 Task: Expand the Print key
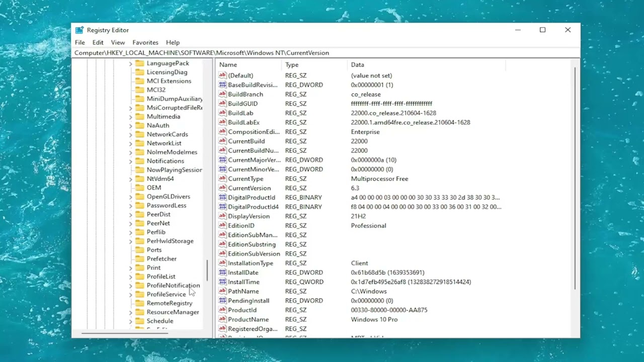pos(130,267)
